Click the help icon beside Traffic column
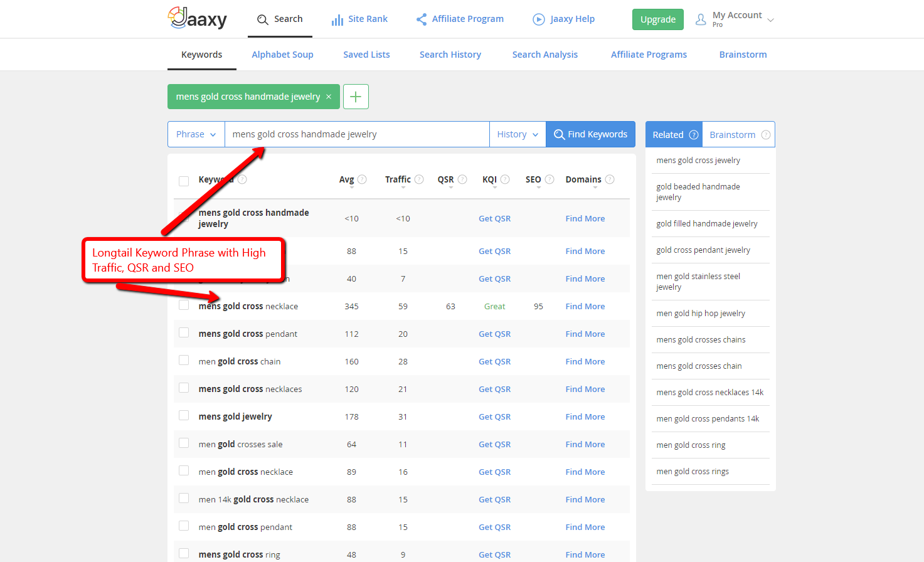 [419, 179]
